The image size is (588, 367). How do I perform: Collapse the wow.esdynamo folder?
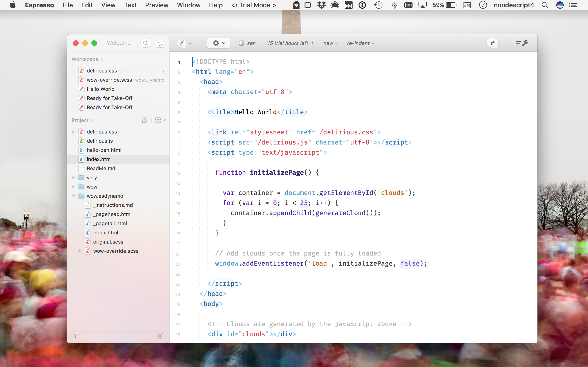click(73, 196)
